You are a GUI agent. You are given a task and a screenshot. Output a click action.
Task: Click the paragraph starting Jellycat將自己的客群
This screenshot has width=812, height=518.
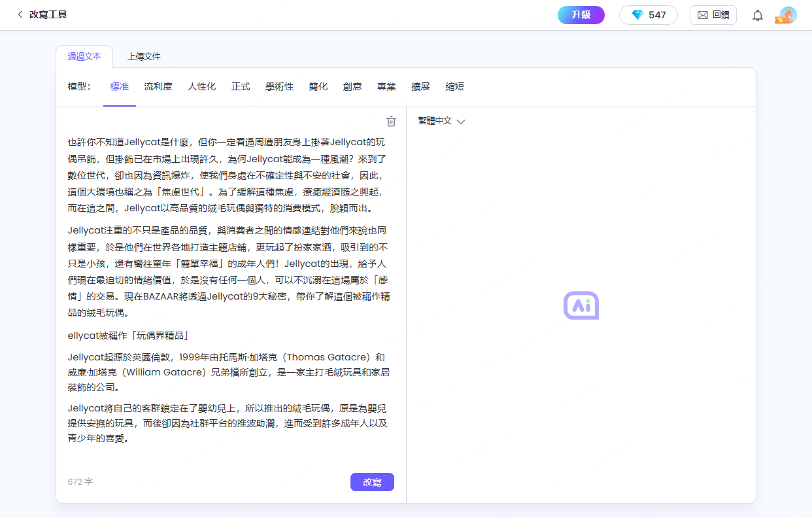point(229,423)
